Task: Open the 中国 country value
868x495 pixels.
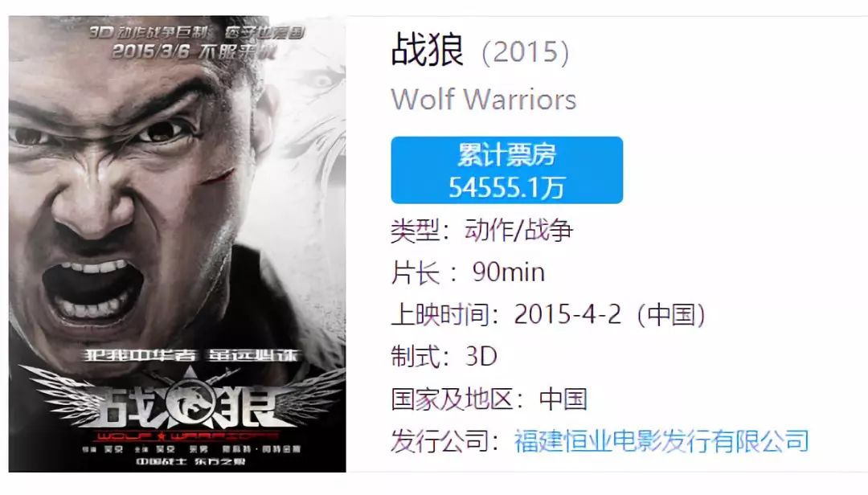Action: (563, 399)
